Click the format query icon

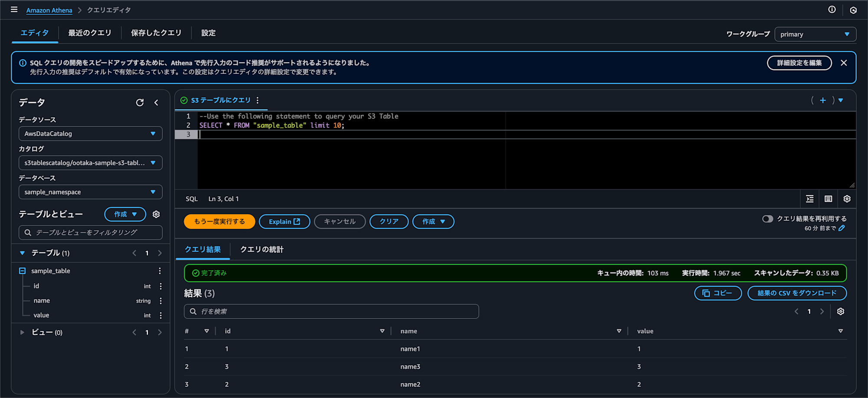pyautogui.click(x=810, y=199)
